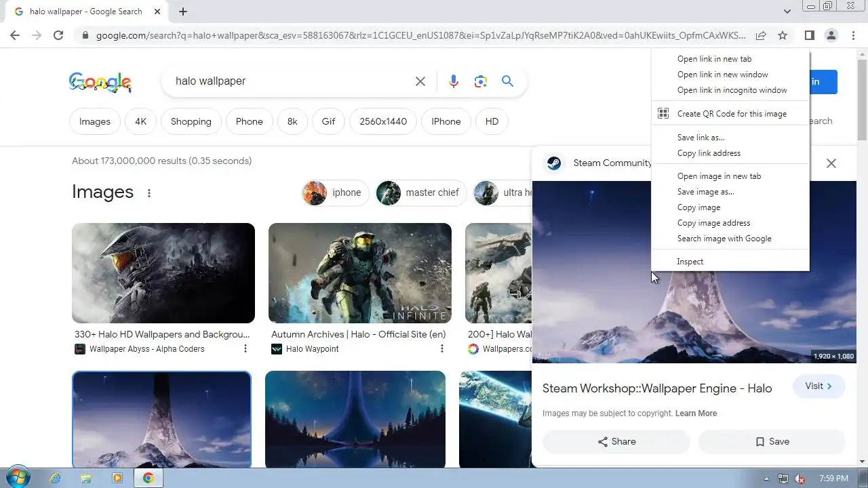Open the Images section three-dot menu
The height and width of the screenshot is (488, 868).
click(x=149, y=193)
